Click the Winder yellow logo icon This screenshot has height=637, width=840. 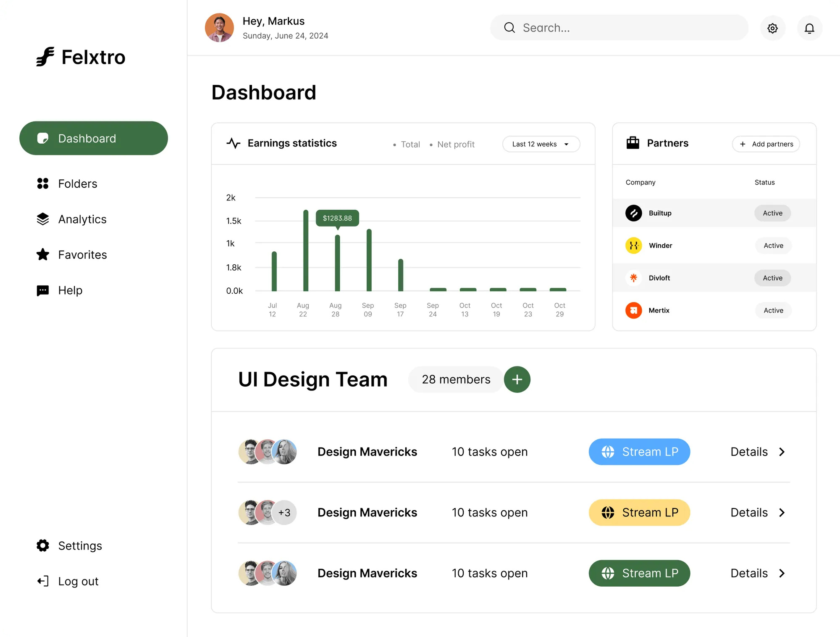coord(633,245)
